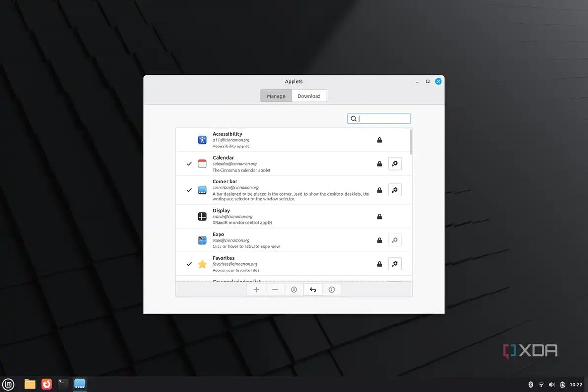Screen dimensions: 588x392
Task: Select the Display applet name
Action: pos(221,210)
